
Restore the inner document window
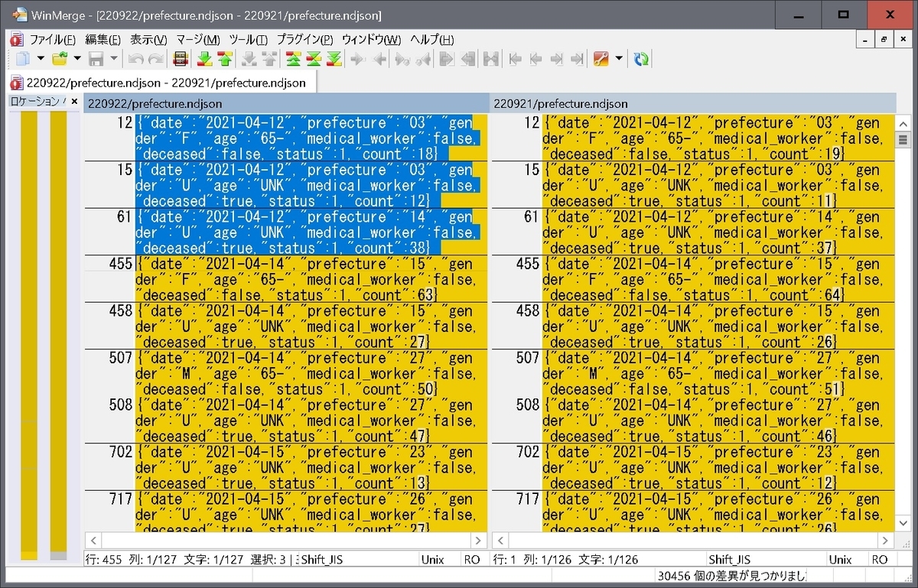tap(884, 40)
